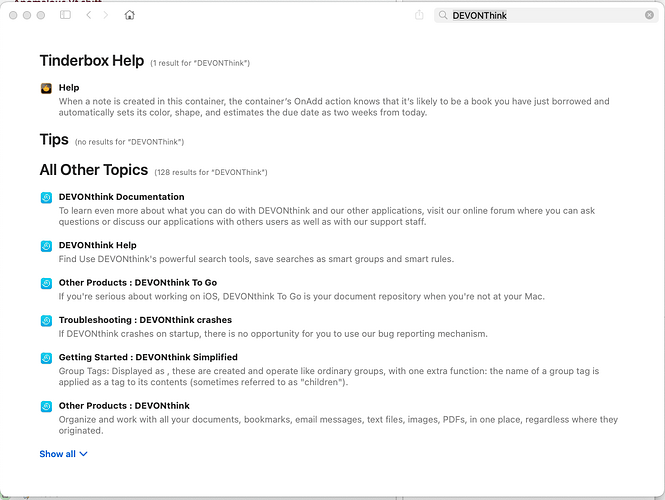665x500 pixels.
Task: Click the icon beside DEVONthink To Go result
Action: (46, 283)
